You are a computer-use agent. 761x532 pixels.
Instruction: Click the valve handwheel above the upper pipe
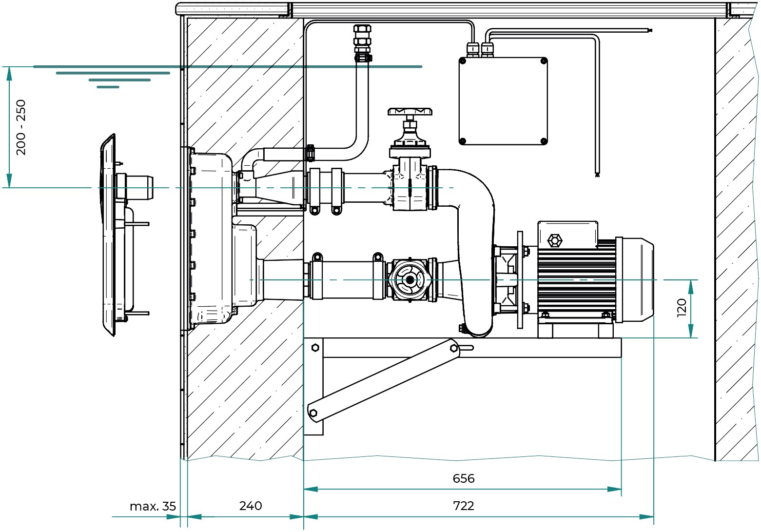click(410, 112)
